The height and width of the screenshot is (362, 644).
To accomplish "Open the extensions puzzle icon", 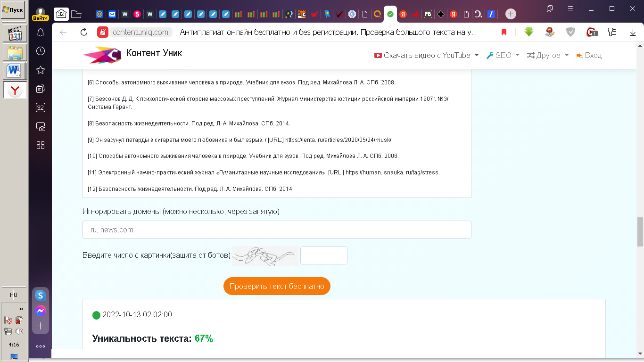I will (612, 32).
